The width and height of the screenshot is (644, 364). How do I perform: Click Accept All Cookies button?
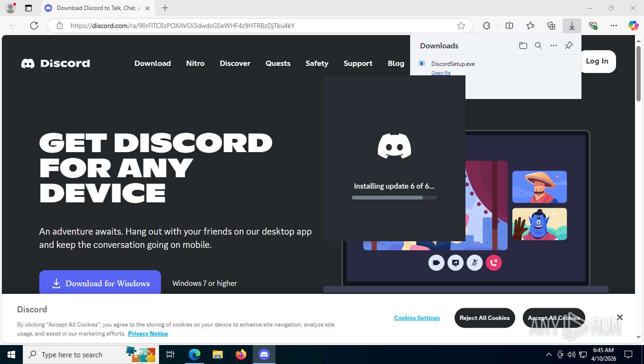point(554,318)
